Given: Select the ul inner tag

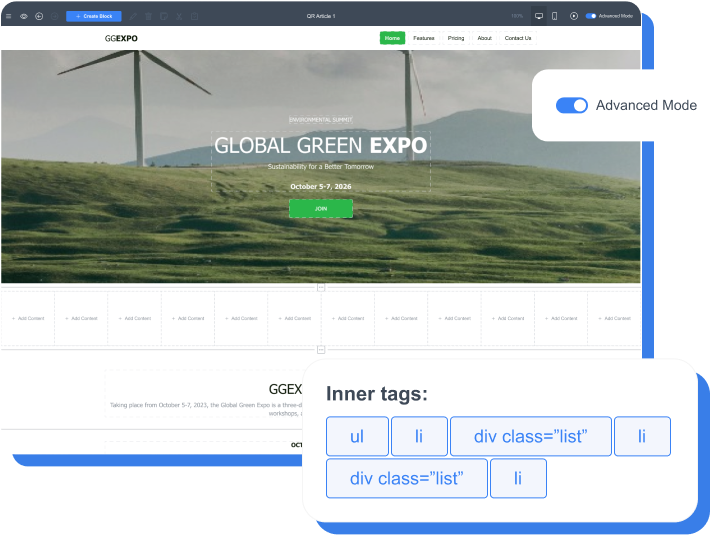Looking at the screenshot, I should coord(357,437).
